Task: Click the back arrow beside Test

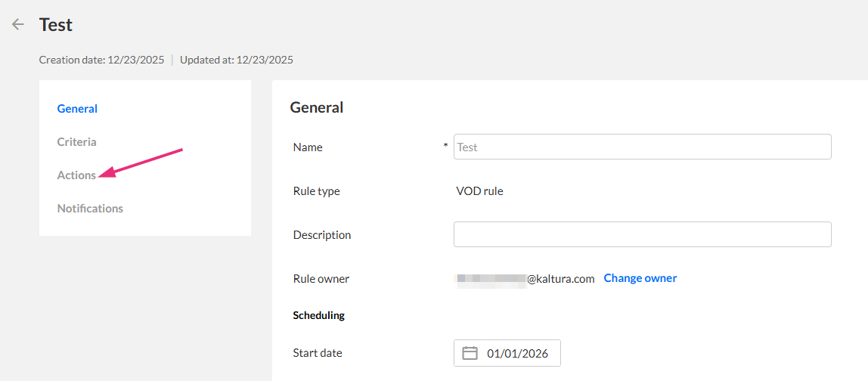Action: (18, 25)
